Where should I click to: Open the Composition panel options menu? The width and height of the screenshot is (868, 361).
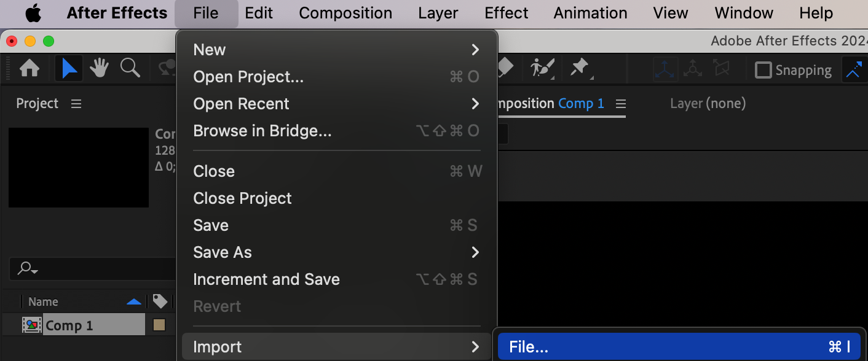point(621,104)
